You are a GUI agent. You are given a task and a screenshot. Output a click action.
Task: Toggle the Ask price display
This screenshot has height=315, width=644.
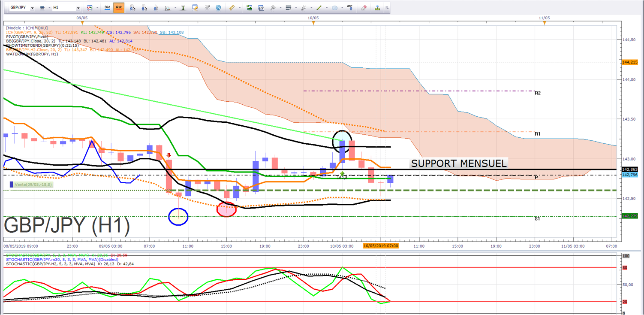[119, 8]
